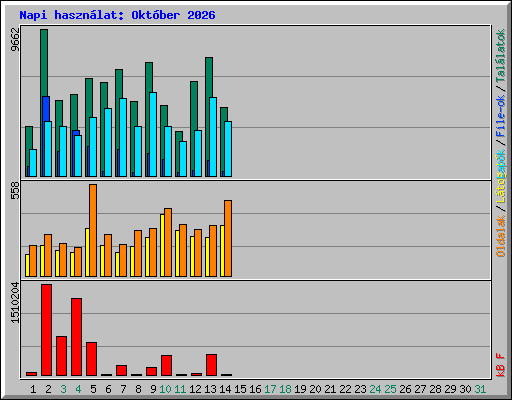Click the day 20 label on the axis
The height and width of the screenshot is (400, 512).
[x=315, y=389]
